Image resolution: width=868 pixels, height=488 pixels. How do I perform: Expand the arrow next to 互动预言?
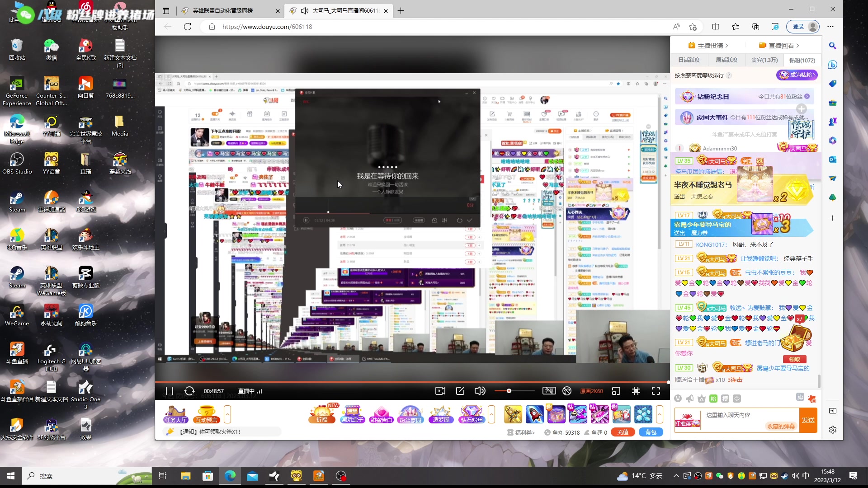227,414
